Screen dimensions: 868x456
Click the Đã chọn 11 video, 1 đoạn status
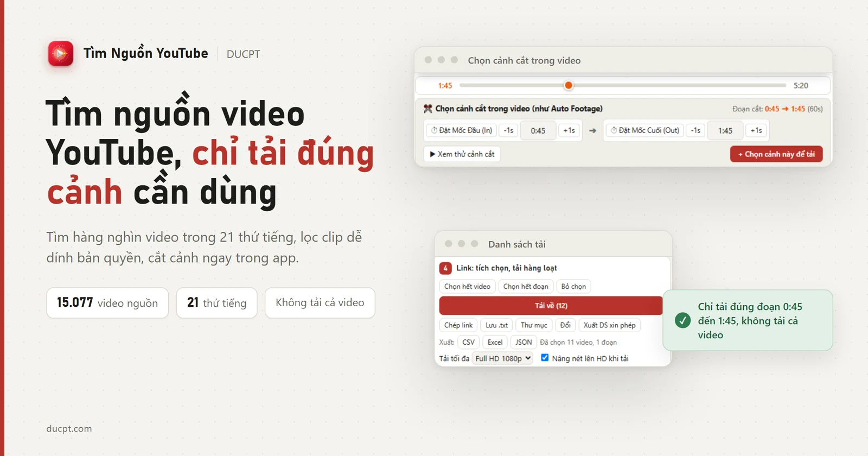pos(578,343)
